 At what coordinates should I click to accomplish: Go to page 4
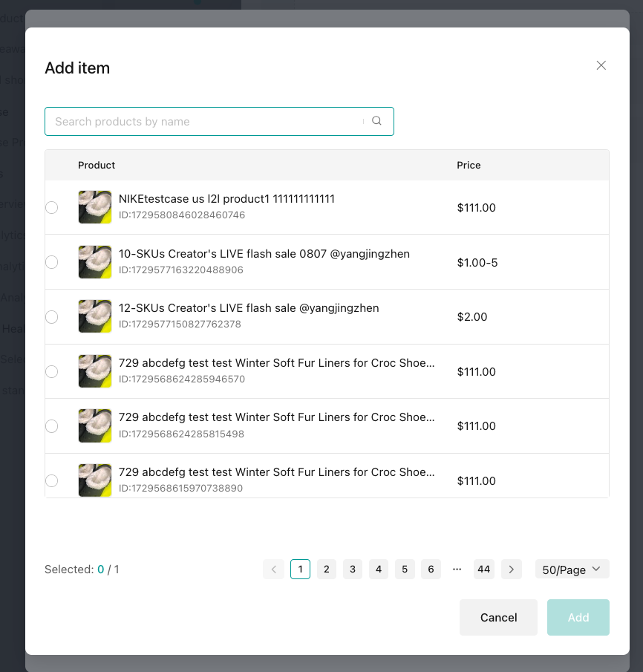pyautogui.click(x=379, y=570)
